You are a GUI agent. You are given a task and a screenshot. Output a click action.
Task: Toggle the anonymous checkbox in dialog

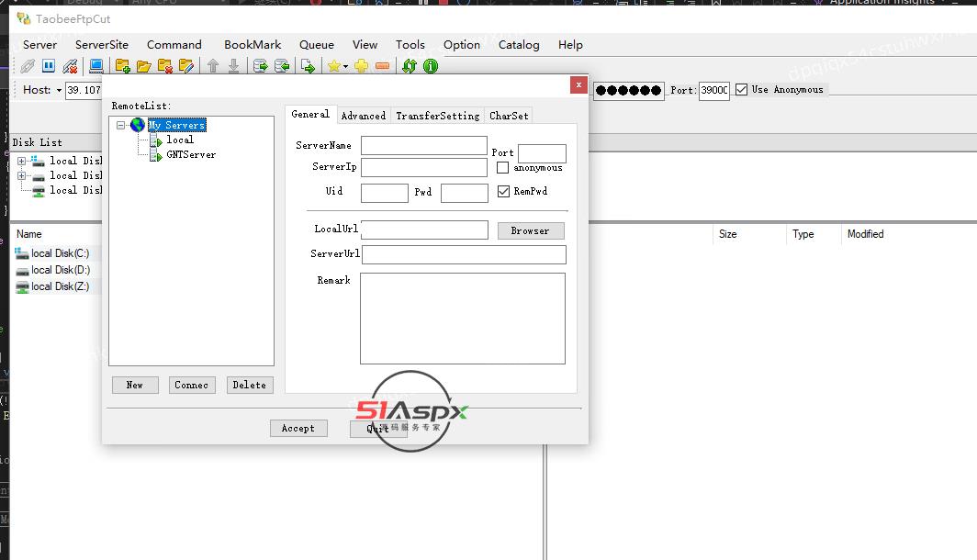(503, 168)
